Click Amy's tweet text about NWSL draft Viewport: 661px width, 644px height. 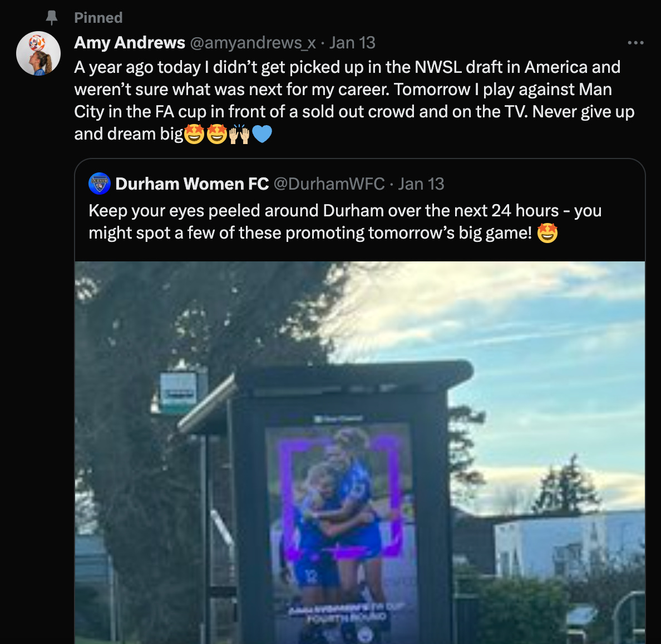[x=354, y=100]
